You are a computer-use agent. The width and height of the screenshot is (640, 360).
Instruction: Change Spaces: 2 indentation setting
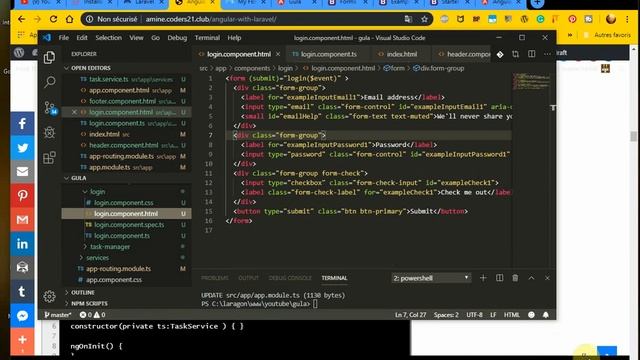pos(446,315)
